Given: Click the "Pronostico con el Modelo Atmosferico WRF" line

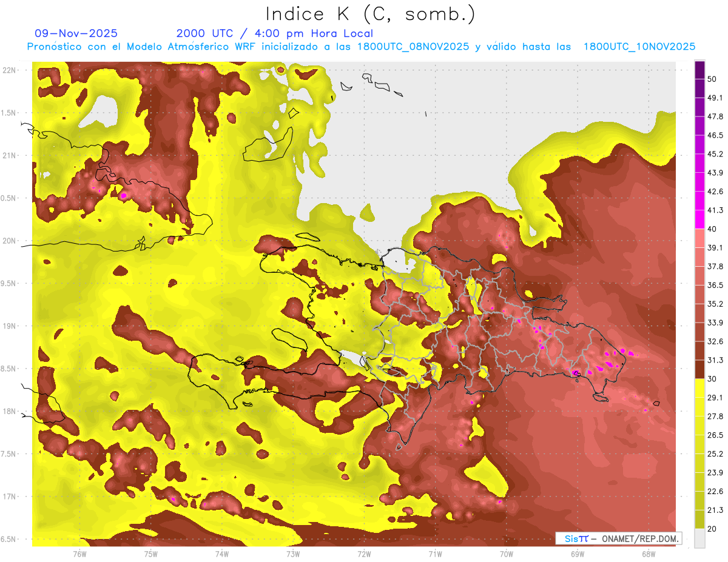Looking at the screenshot, I should point(361,47).
